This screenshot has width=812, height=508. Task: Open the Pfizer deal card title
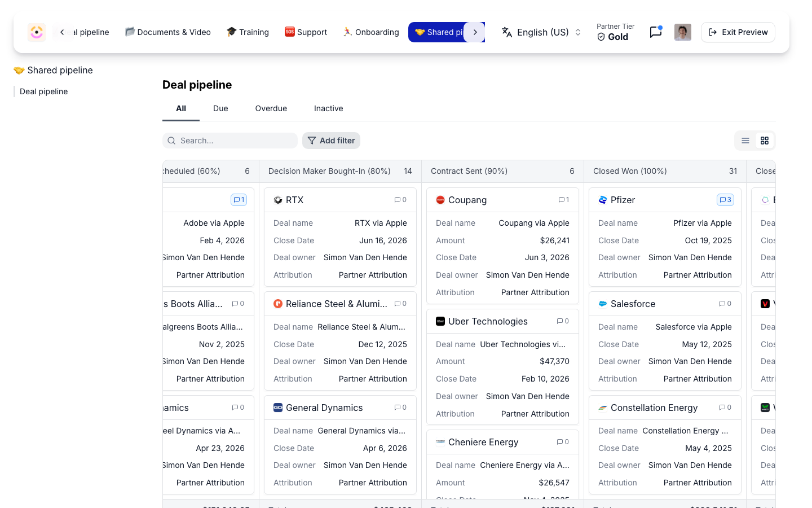623,200
